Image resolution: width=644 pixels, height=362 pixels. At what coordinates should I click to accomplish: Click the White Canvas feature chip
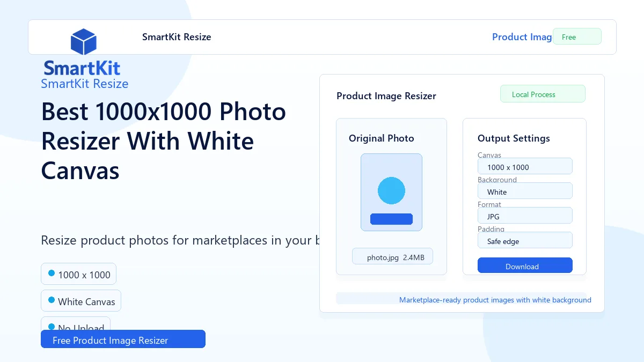(x=81, y=301)
